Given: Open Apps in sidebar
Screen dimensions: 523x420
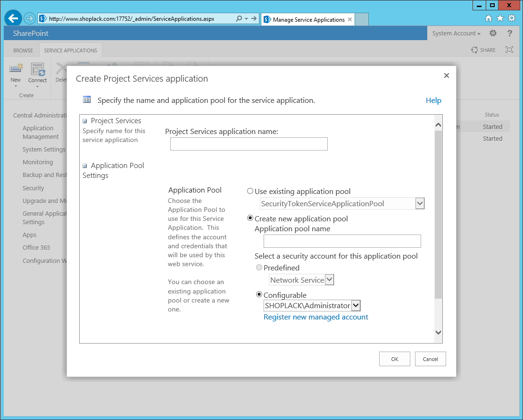Looking at the screenshot, I should pos(29,235).
